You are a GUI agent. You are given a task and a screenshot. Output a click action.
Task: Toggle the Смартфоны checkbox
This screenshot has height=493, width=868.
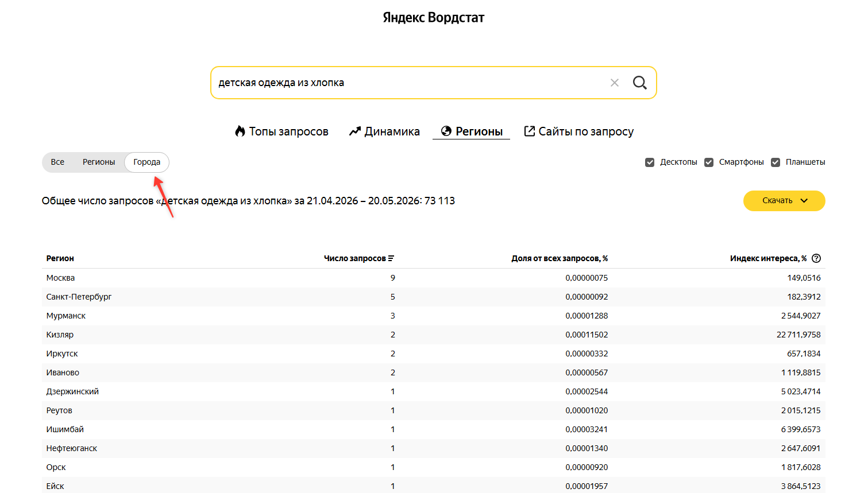[x=709, y=162]
